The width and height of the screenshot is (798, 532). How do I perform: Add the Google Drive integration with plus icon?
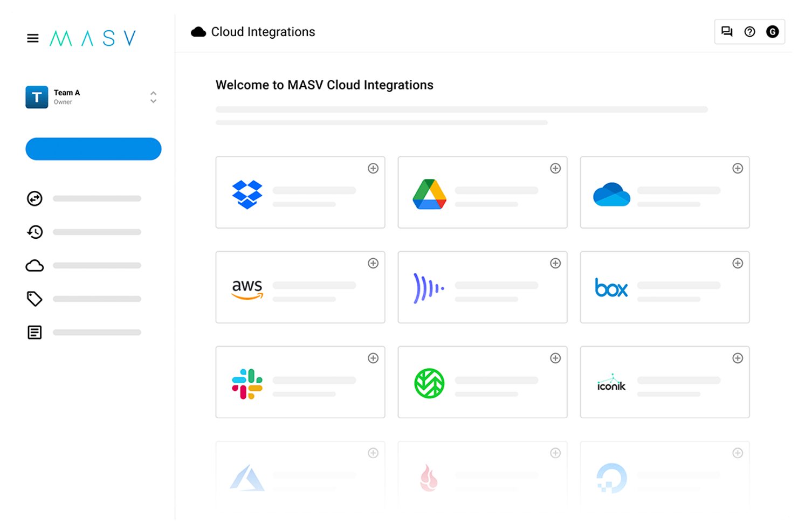click(555, 168)
